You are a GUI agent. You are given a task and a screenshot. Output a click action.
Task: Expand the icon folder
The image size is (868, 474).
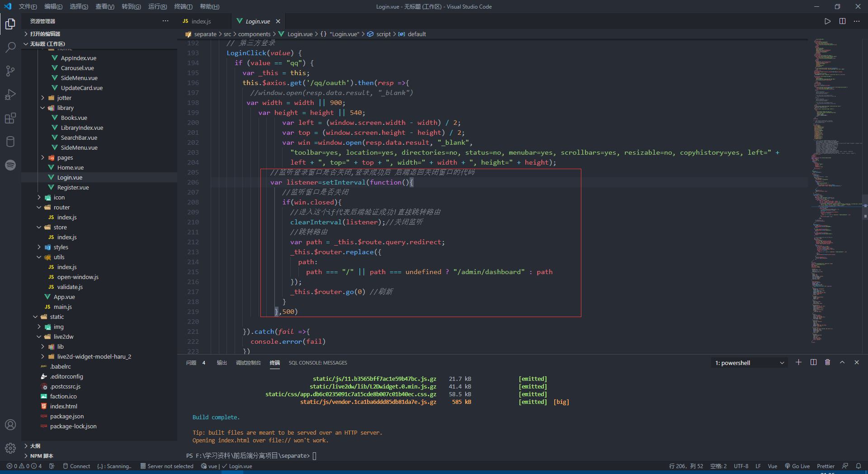[59, 197]
